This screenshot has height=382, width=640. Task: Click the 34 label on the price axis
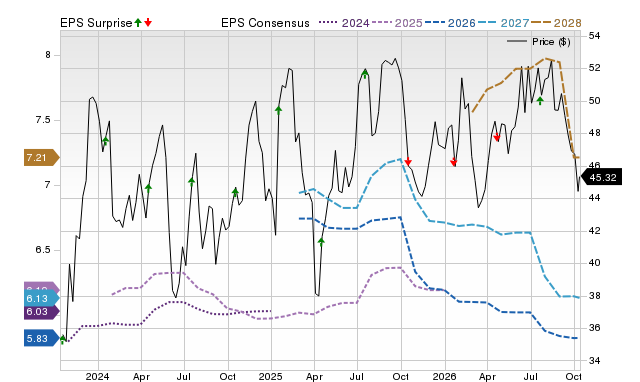click(594, 361)
